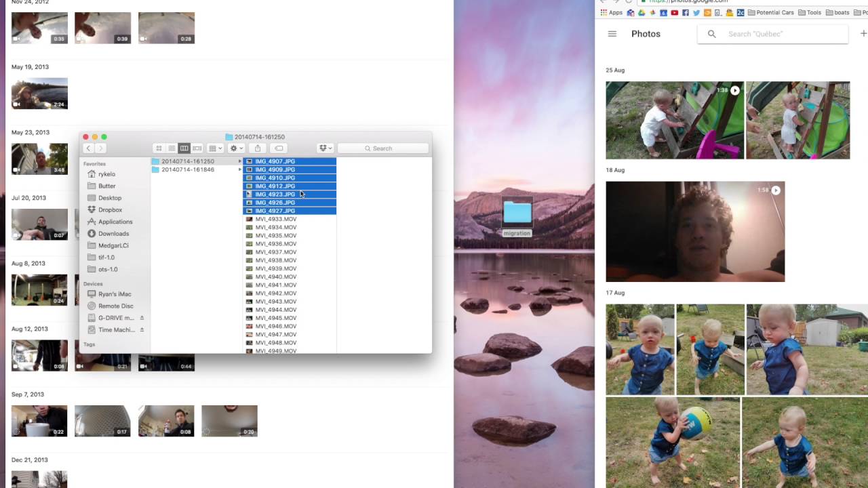Click the Finder Share button

click(x=258, y=148)
